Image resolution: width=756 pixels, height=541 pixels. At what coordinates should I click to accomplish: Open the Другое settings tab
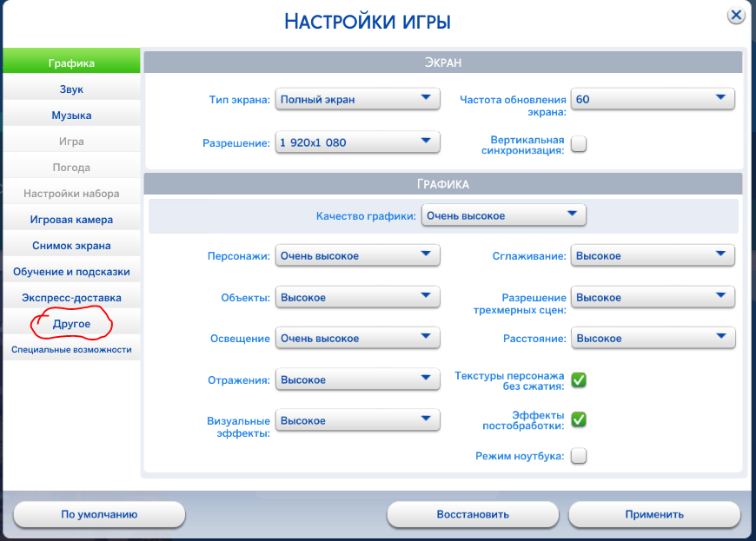(71, 322)
